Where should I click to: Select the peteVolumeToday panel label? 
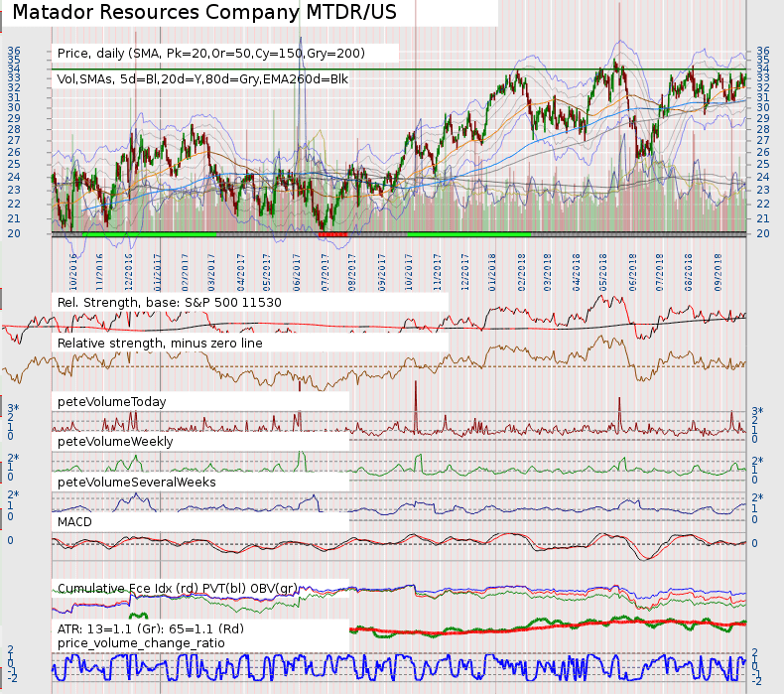click(x=111, y=402)
